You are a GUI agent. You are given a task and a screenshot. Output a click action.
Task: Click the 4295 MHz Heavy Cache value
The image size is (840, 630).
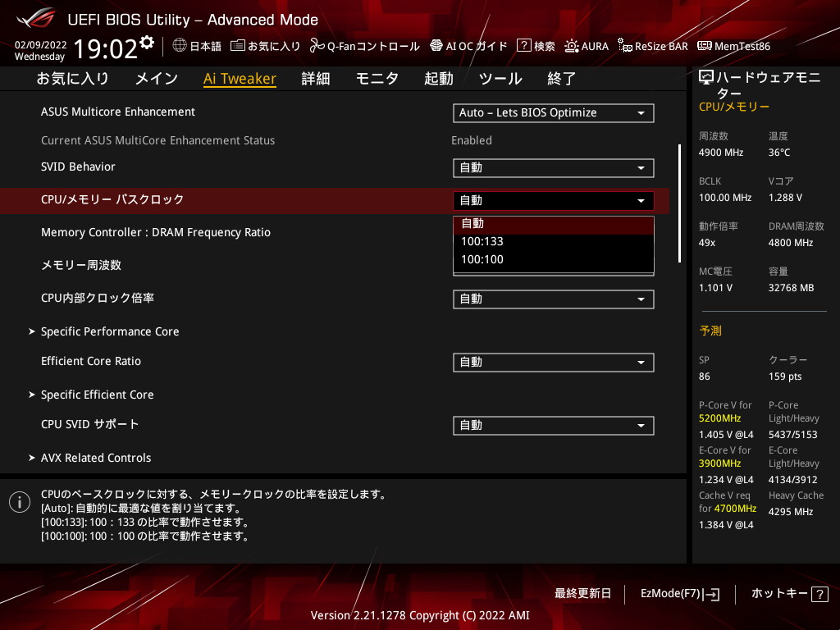(x=791, y=512)
